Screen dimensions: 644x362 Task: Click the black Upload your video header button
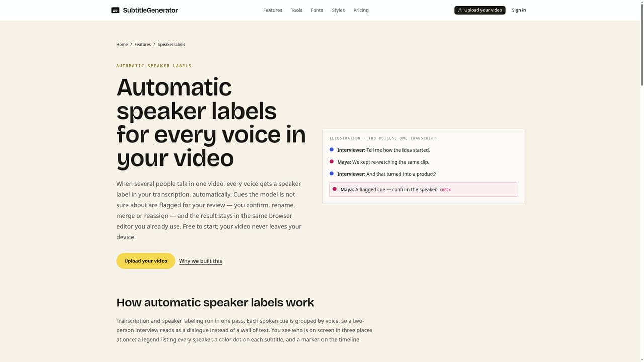(480, 10)
